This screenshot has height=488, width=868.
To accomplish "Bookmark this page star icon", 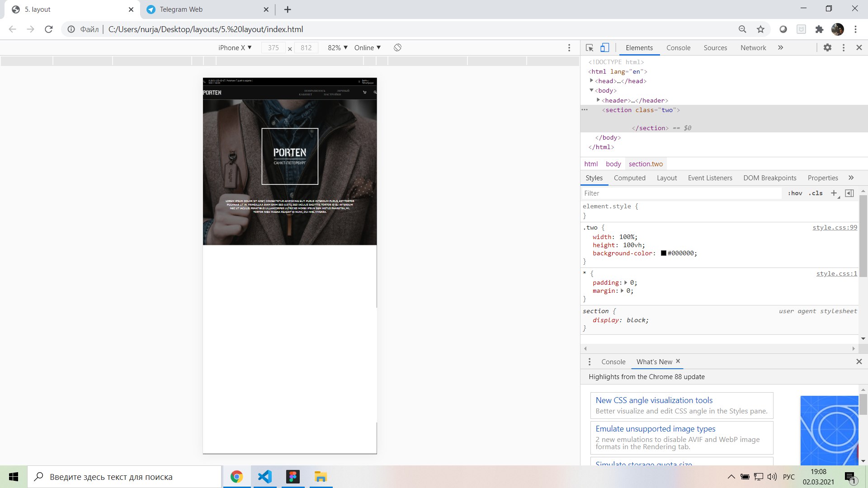I will [x=760, y=29].
